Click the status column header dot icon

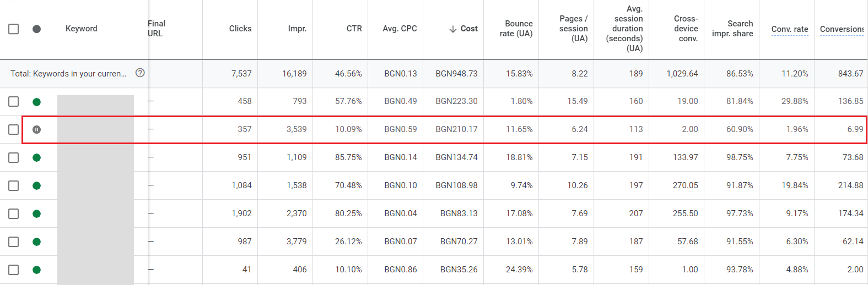pyautogui.click(x=36, y=29)
